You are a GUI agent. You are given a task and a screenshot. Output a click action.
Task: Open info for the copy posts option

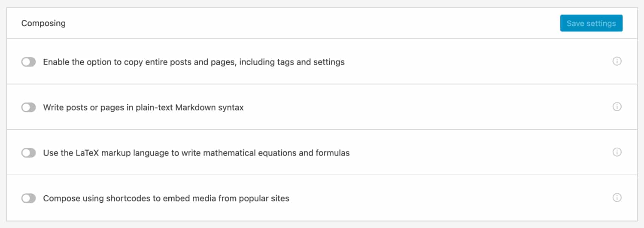click(x=617, y=61)
